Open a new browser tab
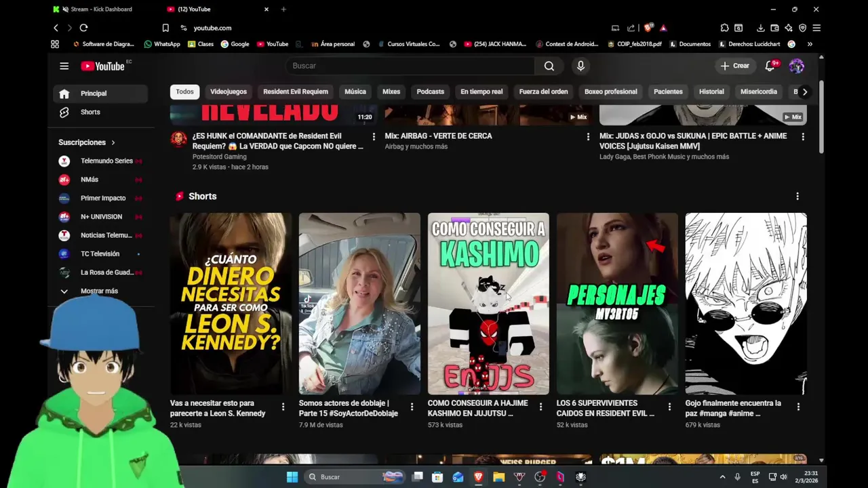The height and width of the screenshot is (488, 868). (x=283, y=9)
